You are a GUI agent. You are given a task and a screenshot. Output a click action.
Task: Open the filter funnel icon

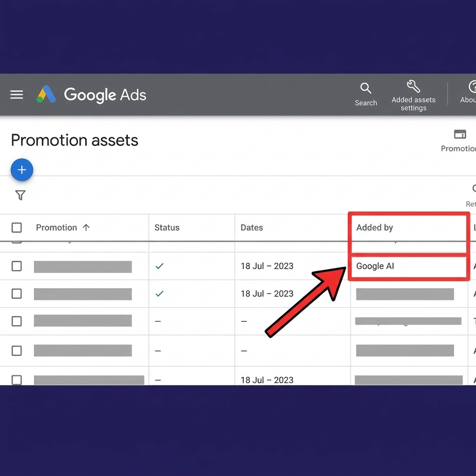(x=20, y=195)
